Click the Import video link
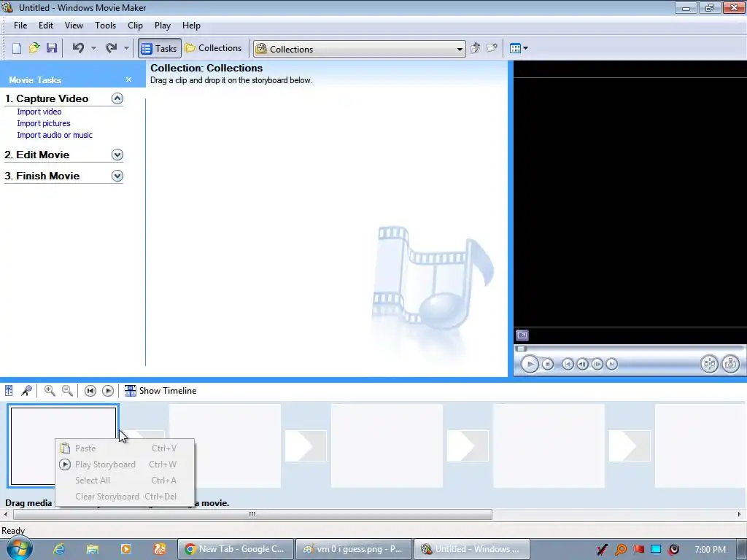This screenshot has width=747, height=560. coord(39,112)
